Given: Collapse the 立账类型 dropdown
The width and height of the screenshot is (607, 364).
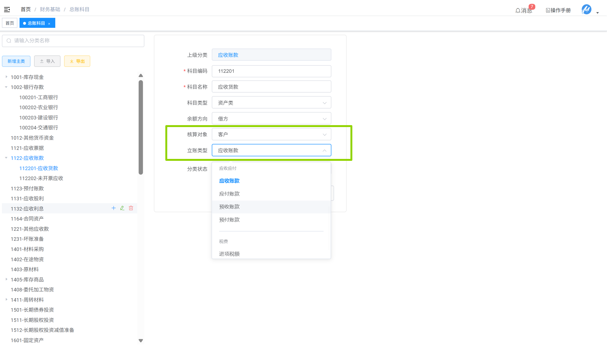Looking at the screenshot, I should tap(271, 150).
